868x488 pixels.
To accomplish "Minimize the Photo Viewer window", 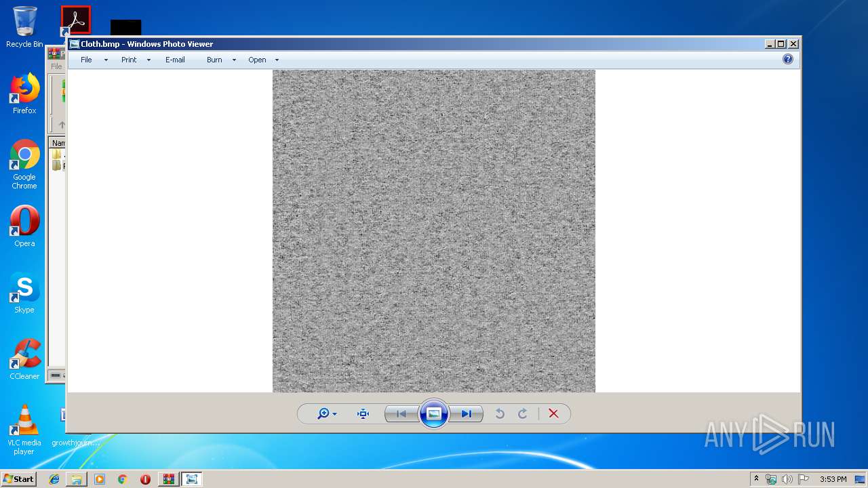I will [770, 44].
